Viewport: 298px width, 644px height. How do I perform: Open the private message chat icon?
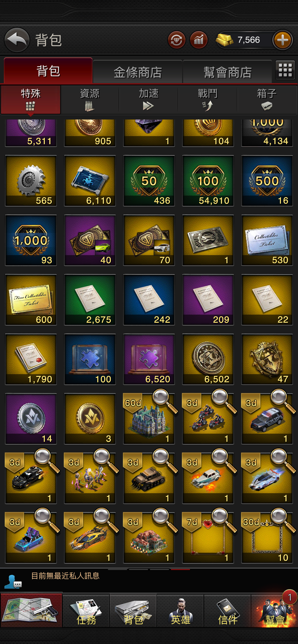pos(12,582)
